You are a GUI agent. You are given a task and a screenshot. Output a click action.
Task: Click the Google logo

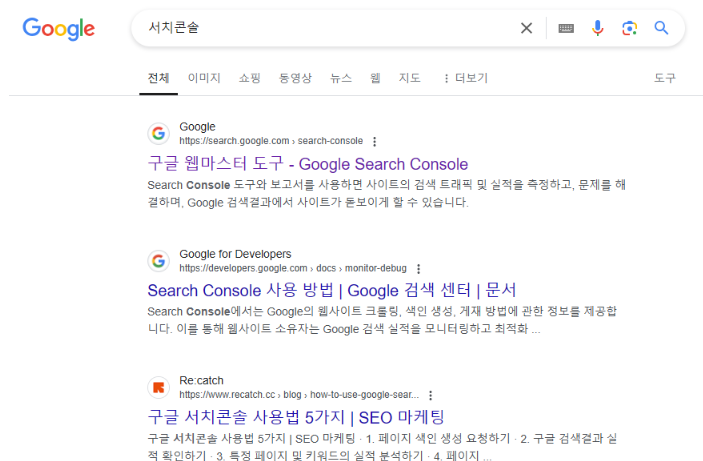[x=59, y=29]
